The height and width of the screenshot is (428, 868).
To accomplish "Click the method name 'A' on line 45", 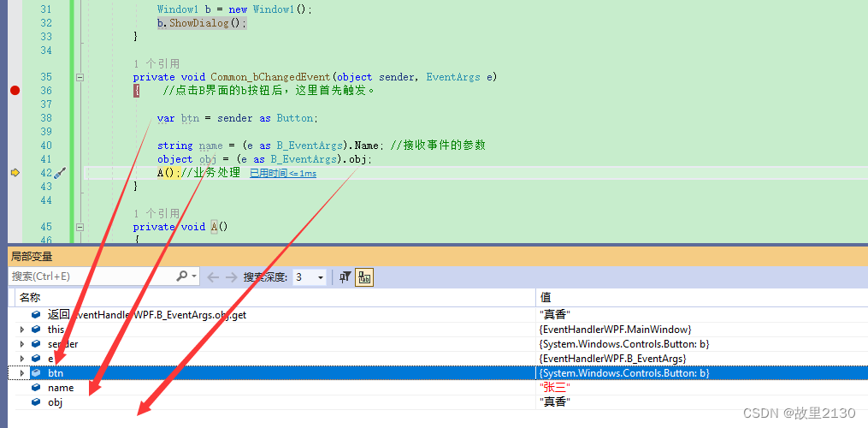I will [215, 227].
